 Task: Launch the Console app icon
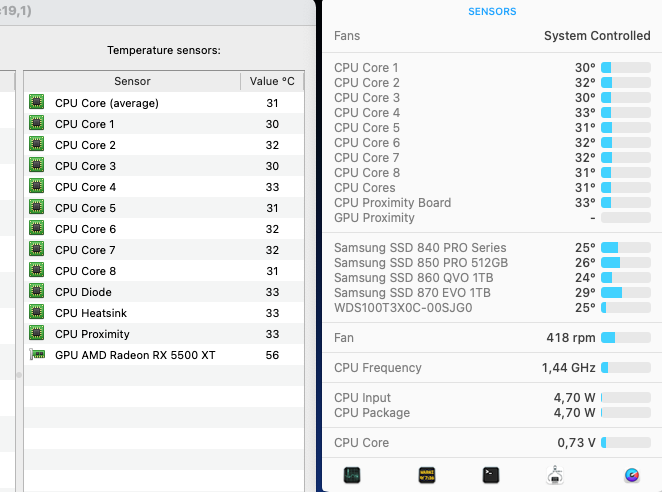(428, 475)
